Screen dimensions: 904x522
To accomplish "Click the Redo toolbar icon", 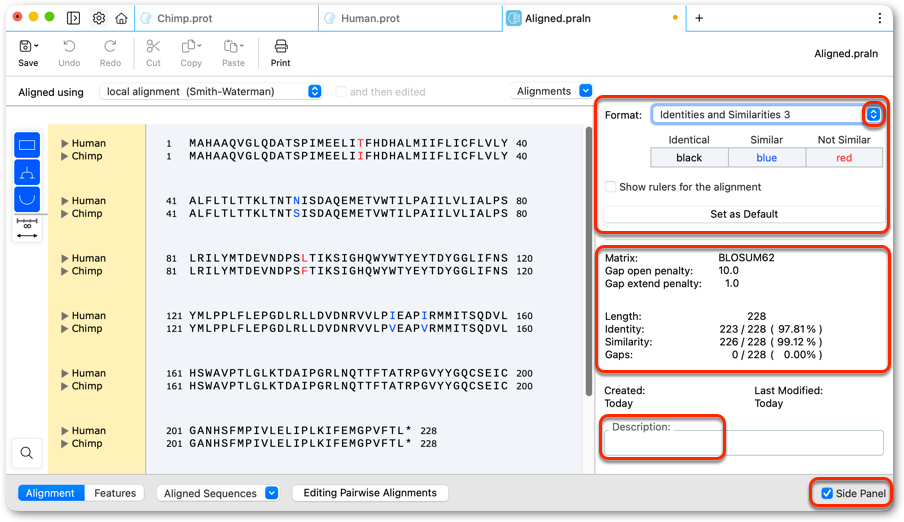I will tap(110, 46).
